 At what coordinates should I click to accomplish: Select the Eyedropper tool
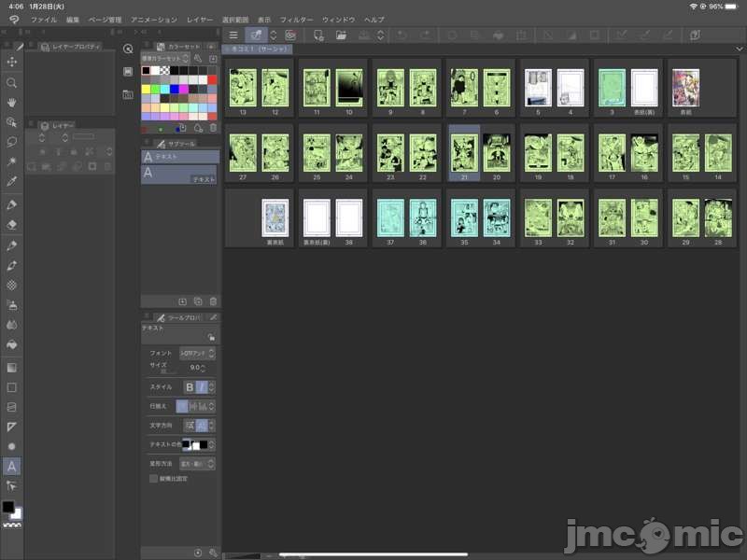[12, 181]
